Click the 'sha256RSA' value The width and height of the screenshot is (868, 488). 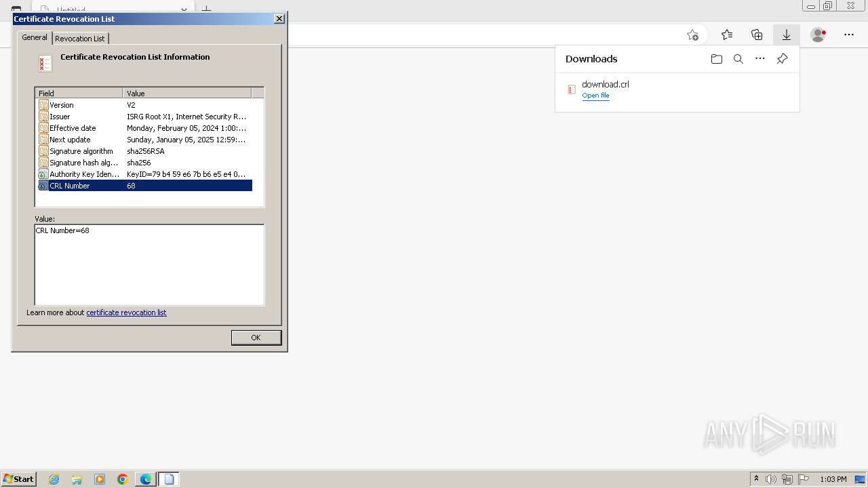tap(146, 151)
